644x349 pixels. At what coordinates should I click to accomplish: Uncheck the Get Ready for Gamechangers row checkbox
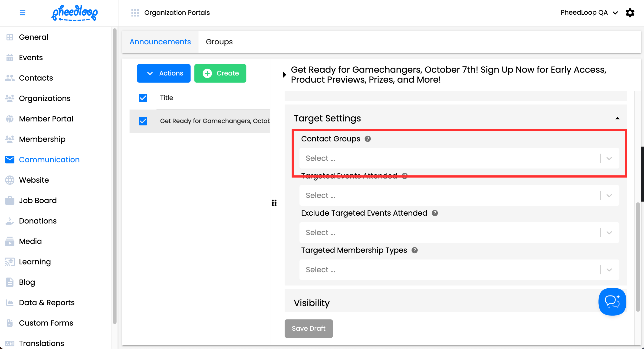pyautogui.click(x=143, y=121)
